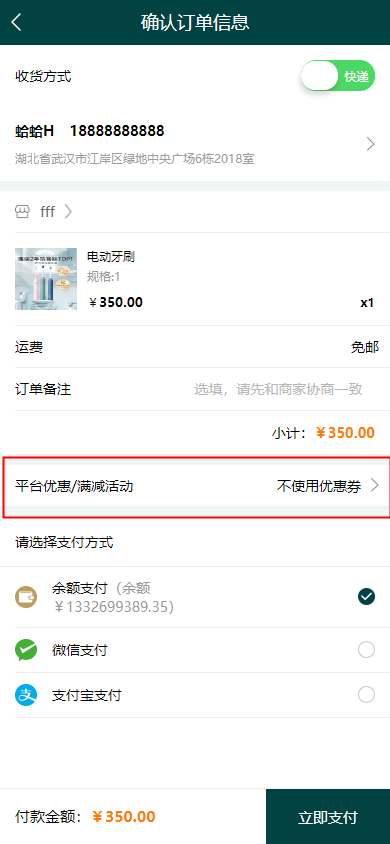Tap the fff store name
The image size is (390, 844).
pyautogui.click(x=47, y=212)
